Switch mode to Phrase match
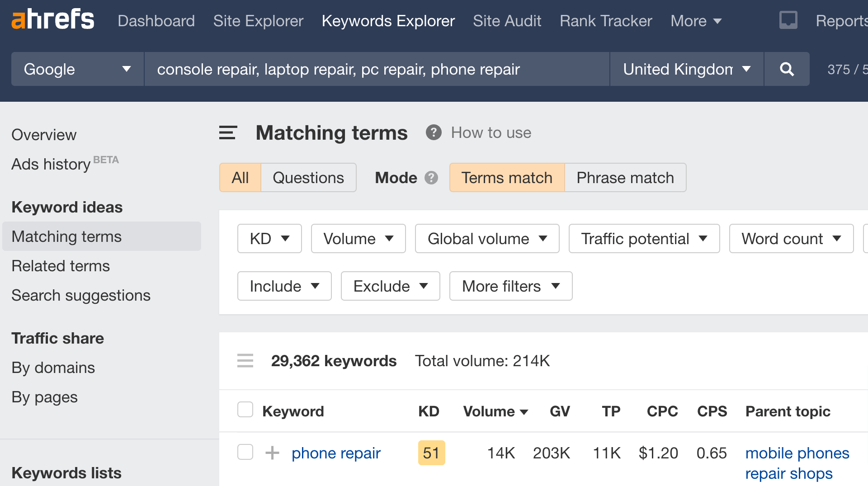Viewport: 868px width, 486px height. [625, 178]
